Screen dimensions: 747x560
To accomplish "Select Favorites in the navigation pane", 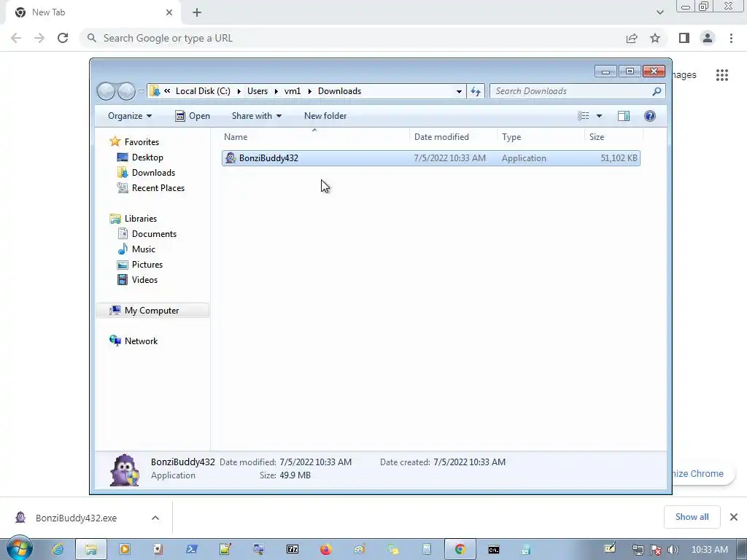I will point(142,142).
